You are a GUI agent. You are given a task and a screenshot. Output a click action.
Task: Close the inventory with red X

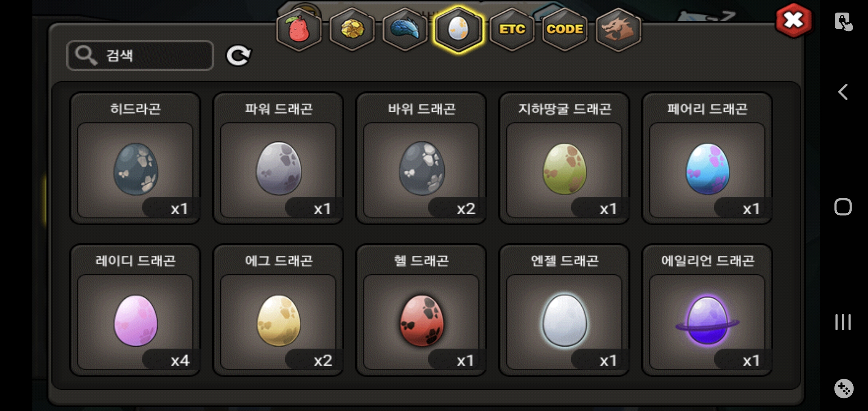(793, 20)
